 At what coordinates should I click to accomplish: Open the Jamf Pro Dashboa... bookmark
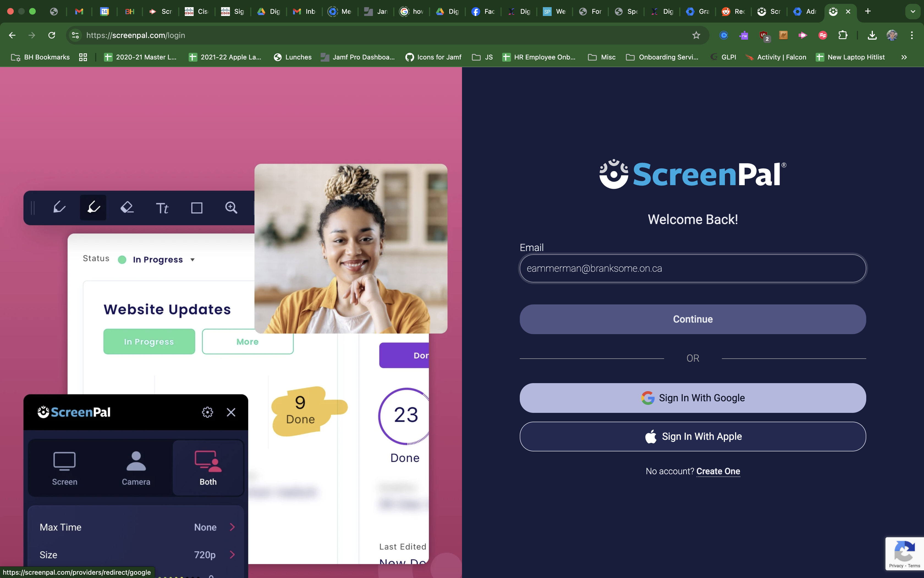358,57
